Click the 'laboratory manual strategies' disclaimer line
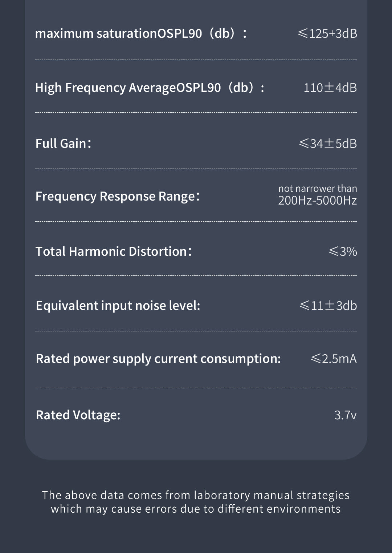The width and height of the screenshot is (392, 553). tap(196, 495)
